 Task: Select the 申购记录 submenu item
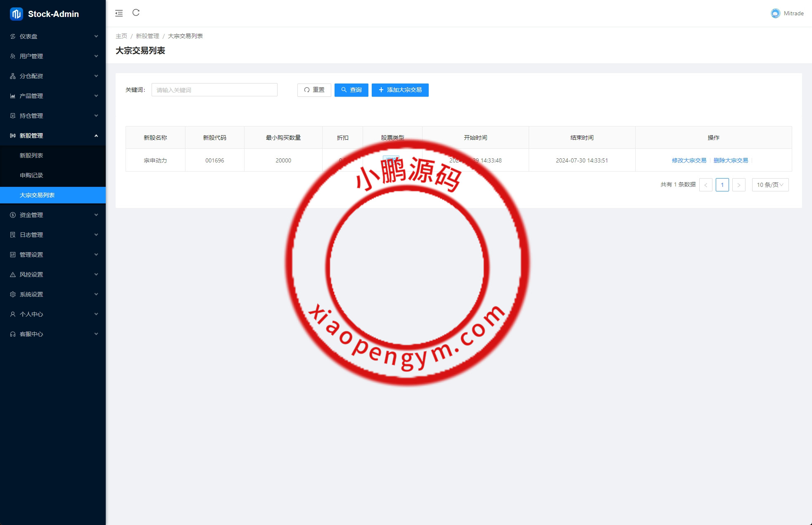(31, 175)
